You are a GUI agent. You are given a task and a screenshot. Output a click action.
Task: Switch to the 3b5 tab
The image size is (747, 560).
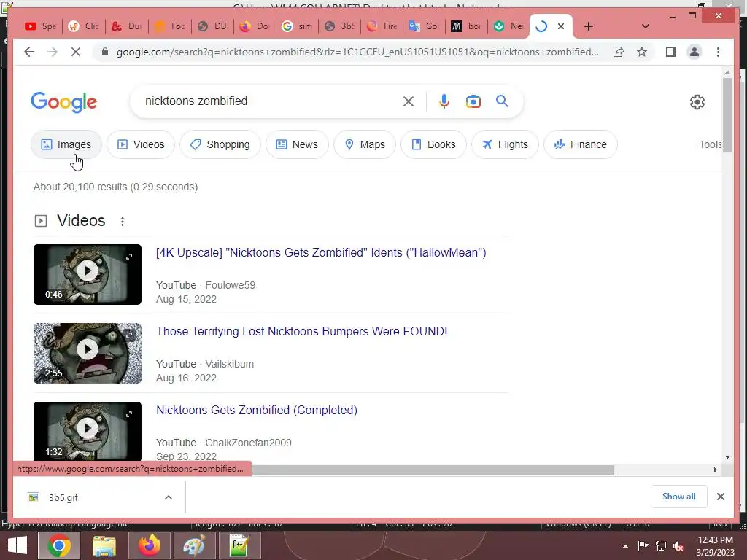click(x=340, y=26)
